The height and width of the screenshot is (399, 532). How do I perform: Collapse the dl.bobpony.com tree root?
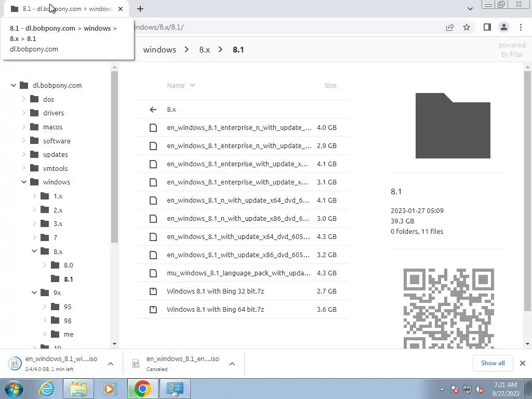[x=13, y=85]
